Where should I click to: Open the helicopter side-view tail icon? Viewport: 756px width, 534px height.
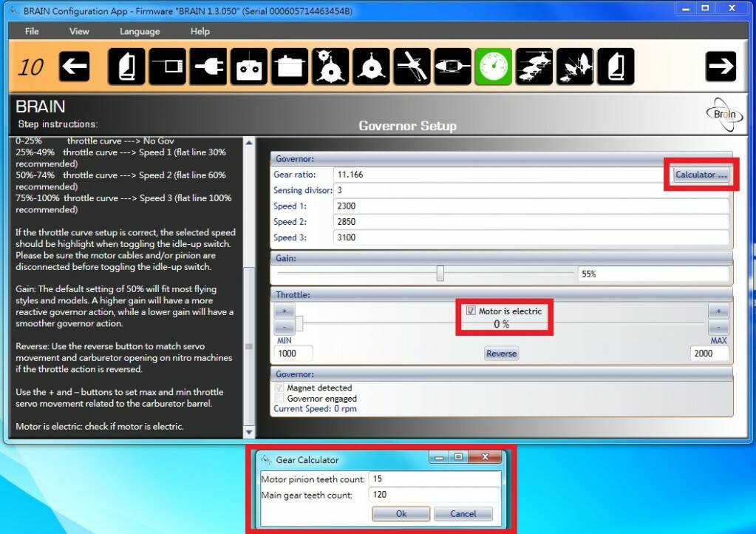coord(453,67)
